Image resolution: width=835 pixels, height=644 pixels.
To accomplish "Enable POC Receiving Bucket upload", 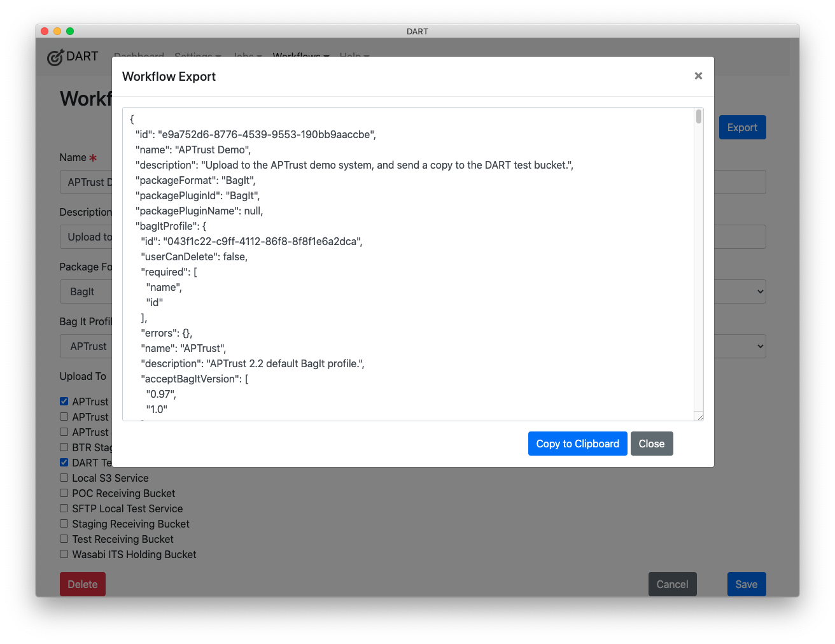I will (64, 493).
